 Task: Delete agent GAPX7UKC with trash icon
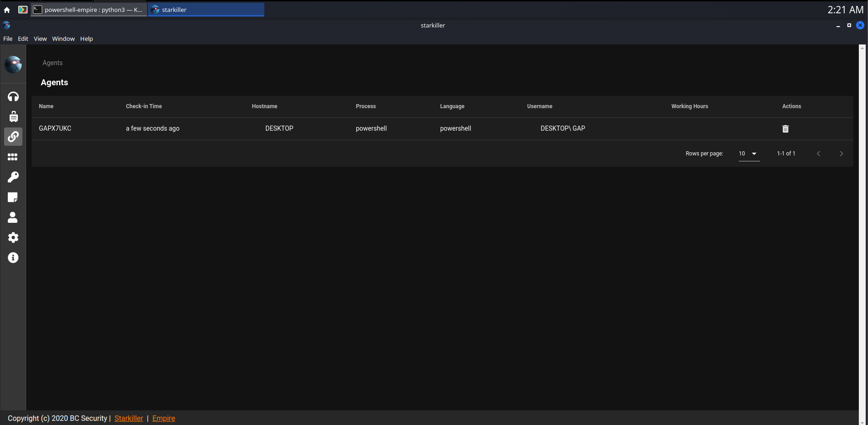point(786,129)
